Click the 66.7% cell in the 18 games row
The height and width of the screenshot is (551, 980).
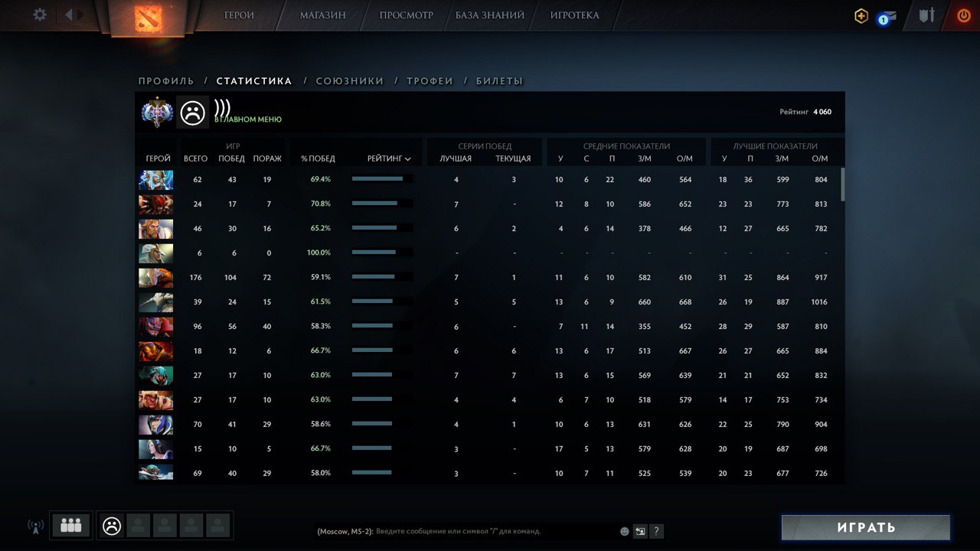(321, 351)
